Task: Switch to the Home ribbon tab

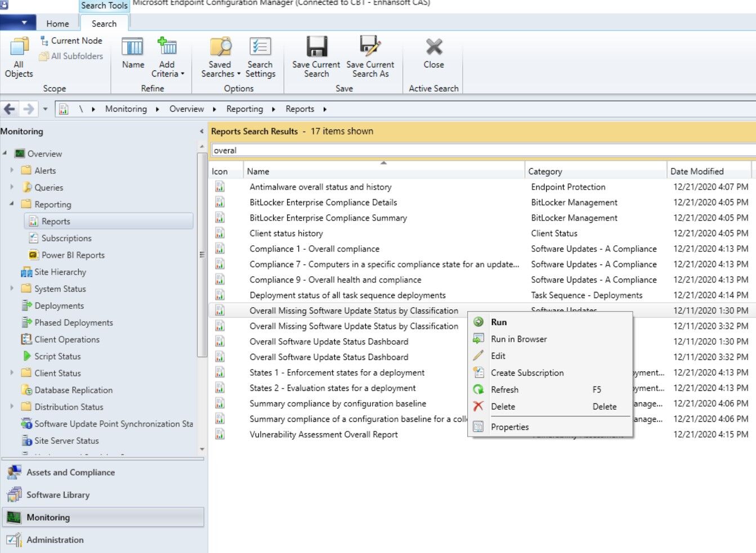Action: click(x=58, y=24)
